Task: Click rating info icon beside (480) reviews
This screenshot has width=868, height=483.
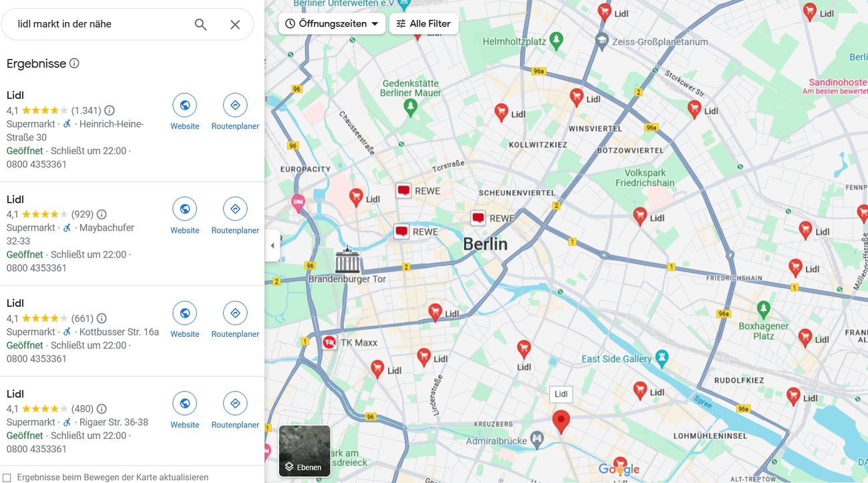Action: [x=101, y=409]
